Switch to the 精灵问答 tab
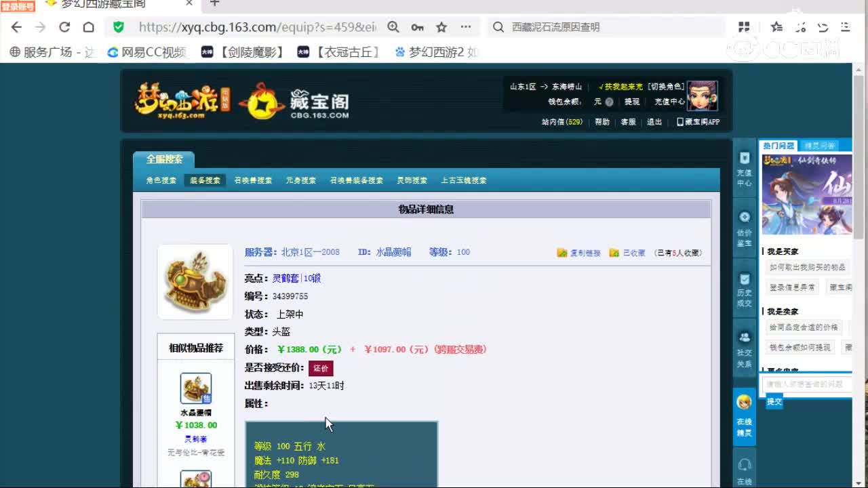 coord(818,146)
